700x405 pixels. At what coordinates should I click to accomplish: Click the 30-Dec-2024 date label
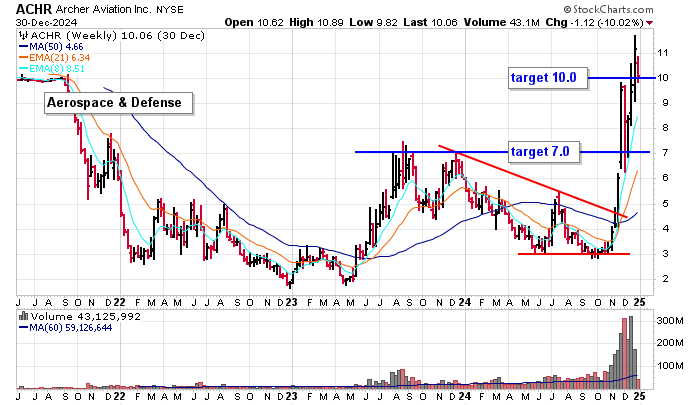coord(46,22)
